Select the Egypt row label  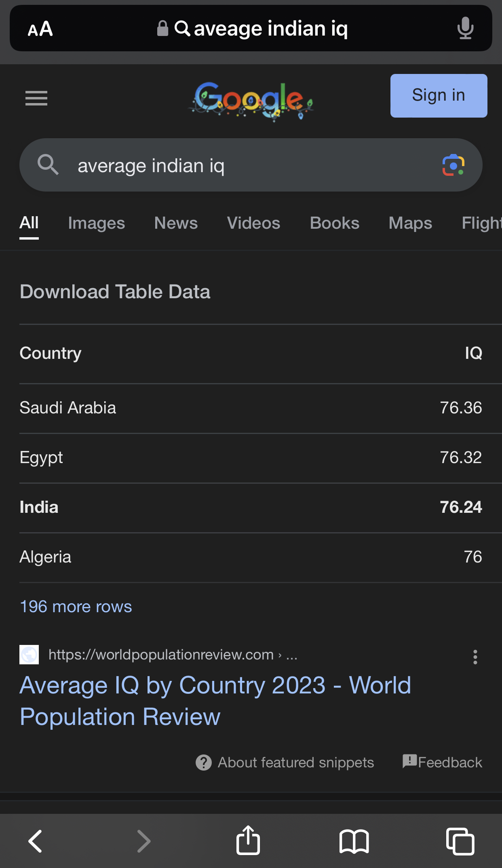coord(41,458)
